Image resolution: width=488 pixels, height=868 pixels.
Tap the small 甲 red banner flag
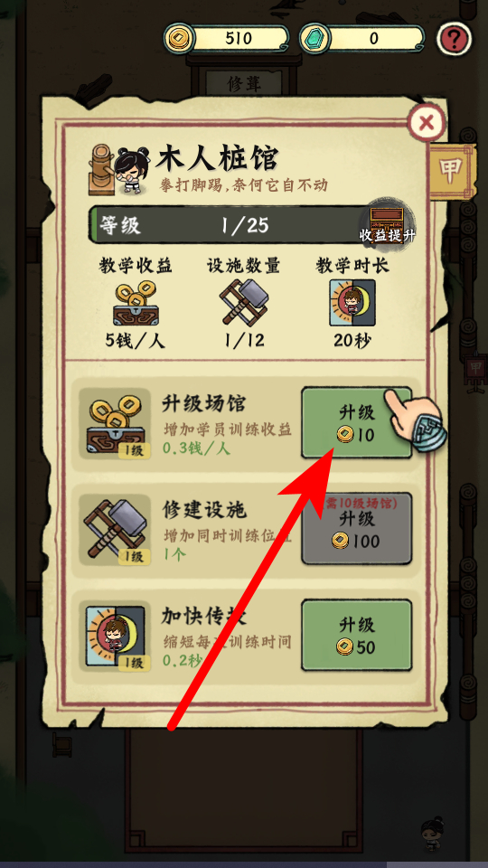[x=475, y=371]
